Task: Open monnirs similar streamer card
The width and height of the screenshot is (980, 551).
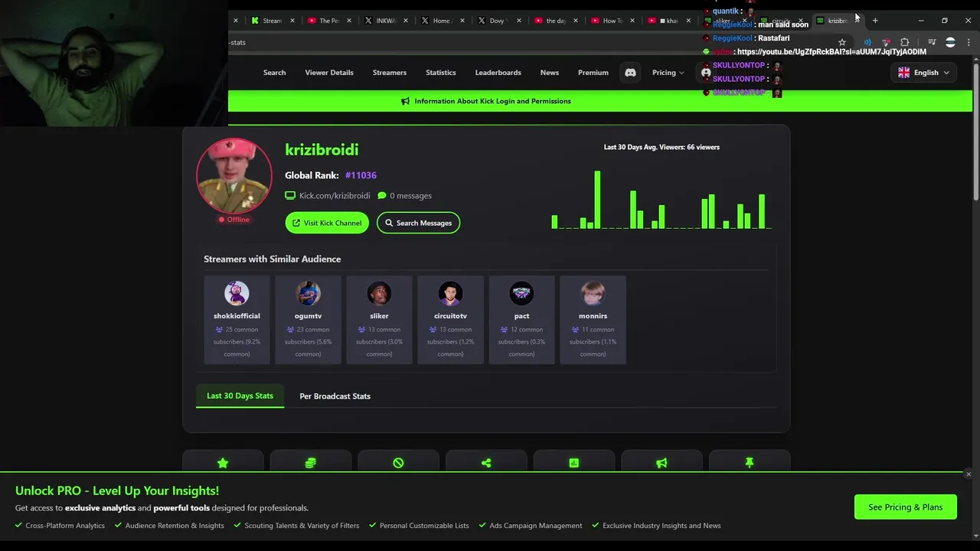Action: [x=593, y=320]
